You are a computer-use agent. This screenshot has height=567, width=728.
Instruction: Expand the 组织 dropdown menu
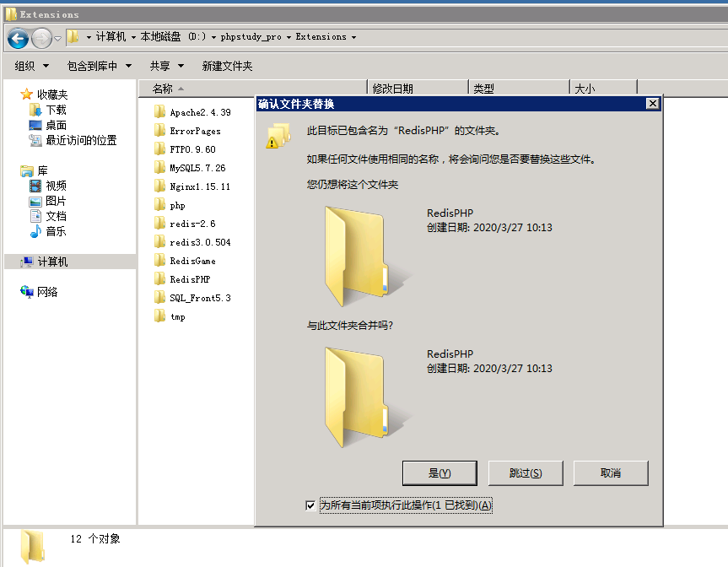pyautogui.click(x=32, y=66)
